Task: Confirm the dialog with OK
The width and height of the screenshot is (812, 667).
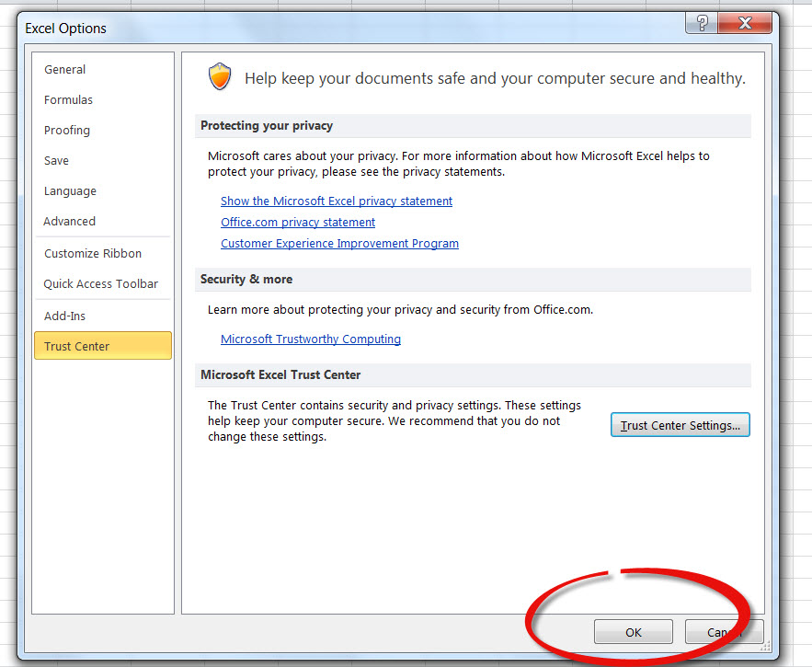Action: pos(633,632)
